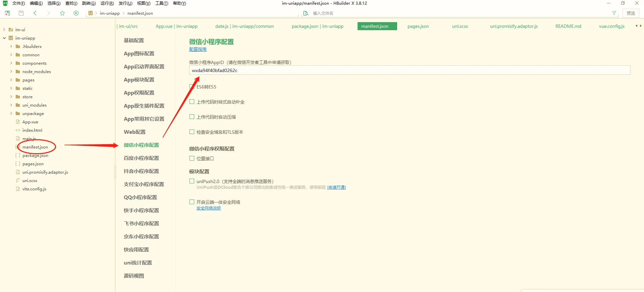Click the tab scroll arrows icon

pos(638,26)
